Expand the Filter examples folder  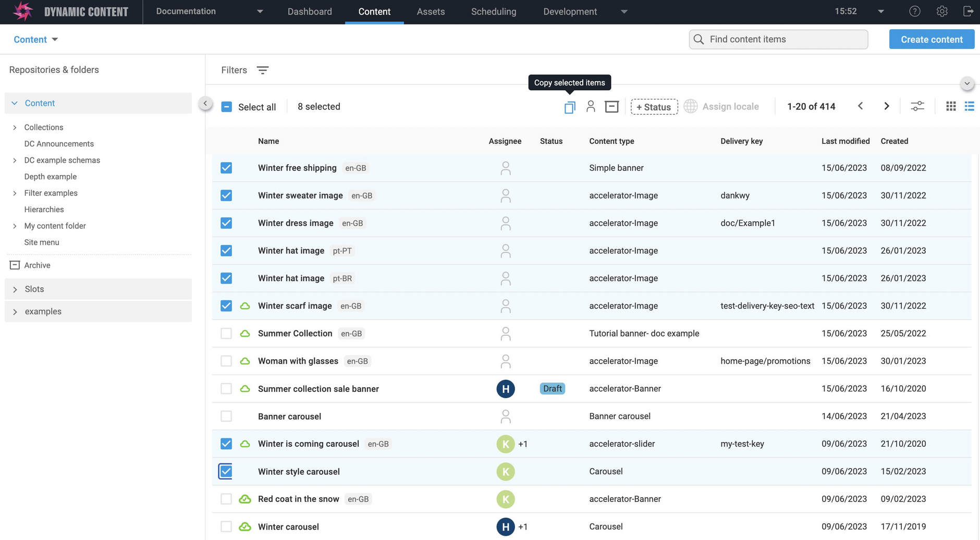point(15,193)
